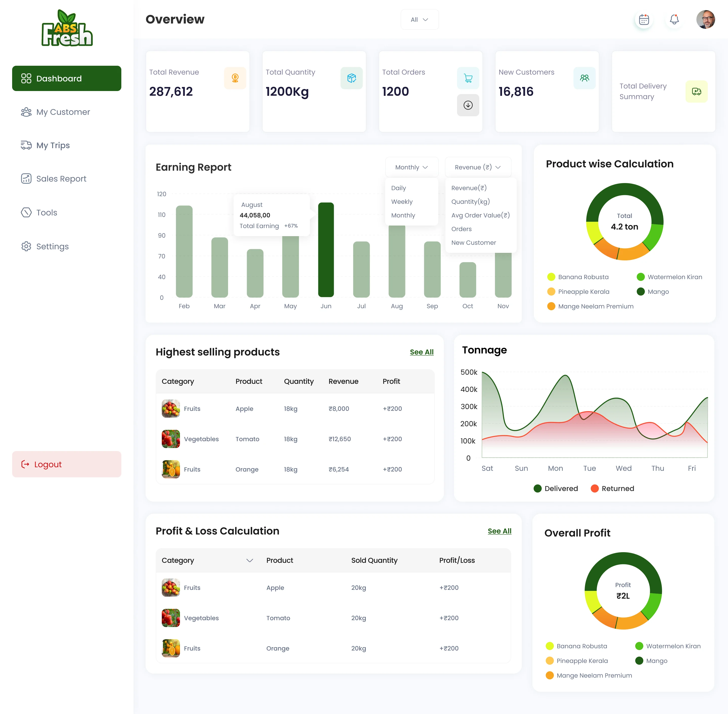Click Apple thumbnail in Highest selling products
The width and height of the screenshot is (728, 714).
171,408
